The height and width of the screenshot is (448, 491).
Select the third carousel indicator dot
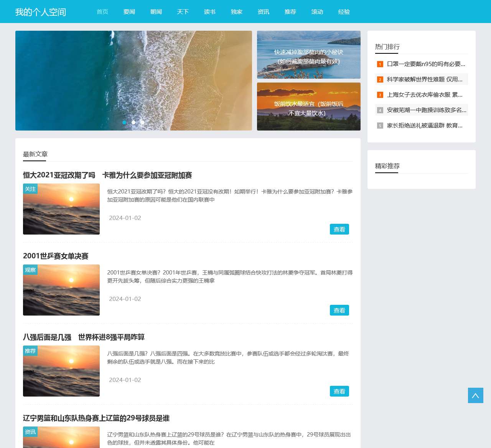pos(143,122)
